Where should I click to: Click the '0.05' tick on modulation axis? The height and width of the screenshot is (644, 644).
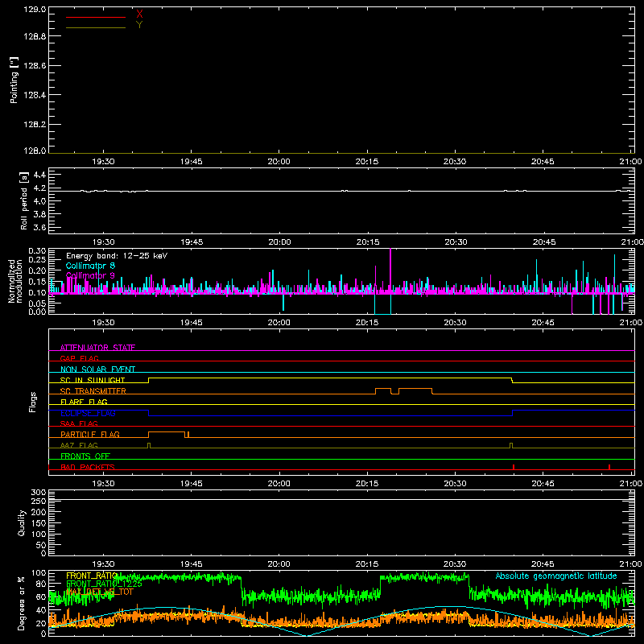(37, 303)
